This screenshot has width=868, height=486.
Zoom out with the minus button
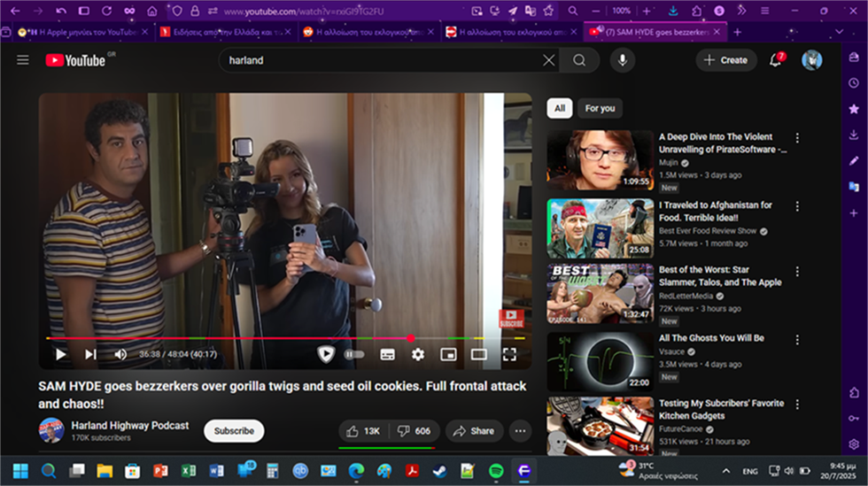pyautogui.click(x=595, y=11)
